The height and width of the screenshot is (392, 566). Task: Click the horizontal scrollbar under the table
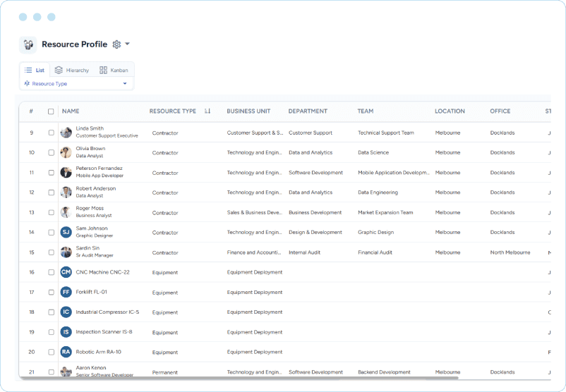(240, 378)
